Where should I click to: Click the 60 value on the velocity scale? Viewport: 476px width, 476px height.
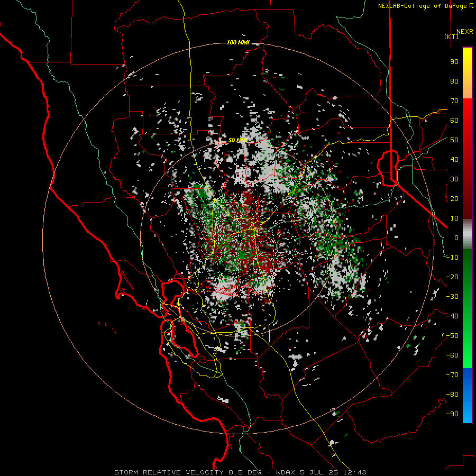(454, 121)
